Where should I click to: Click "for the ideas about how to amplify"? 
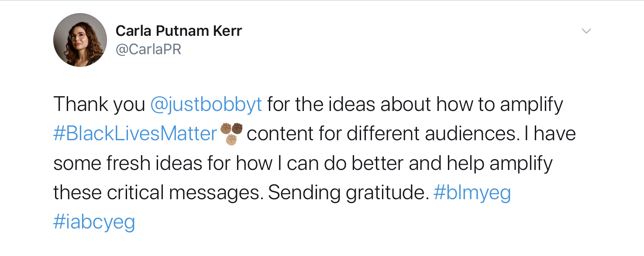point(415,105)
